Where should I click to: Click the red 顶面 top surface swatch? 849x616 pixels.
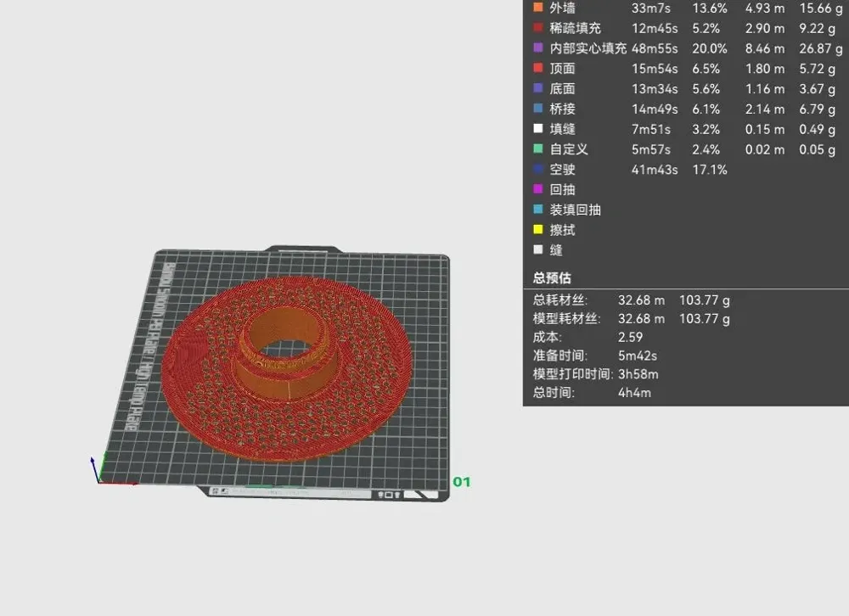pyautogui.click(x=537, y=69)
